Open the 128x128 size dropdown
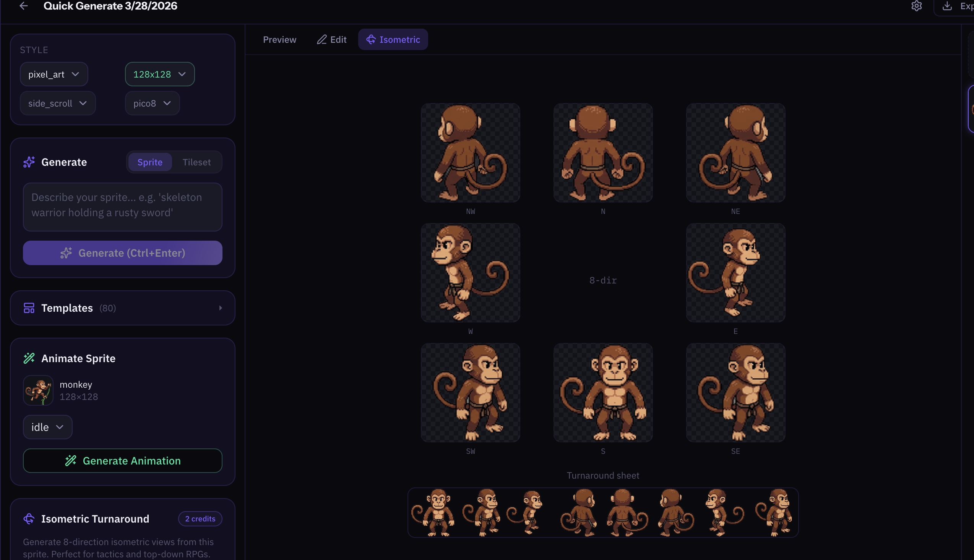The width and height of the screenshot is (974, 560). pos(159,74)
